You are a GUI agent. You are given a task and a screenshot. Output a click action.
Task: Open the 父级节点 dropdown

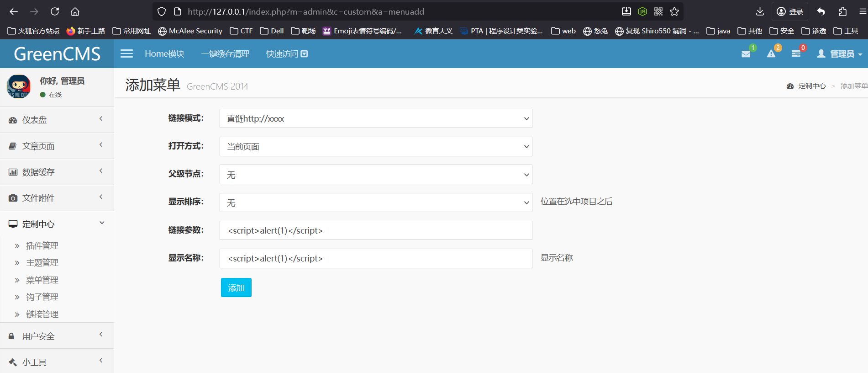[x=375, y=175]
